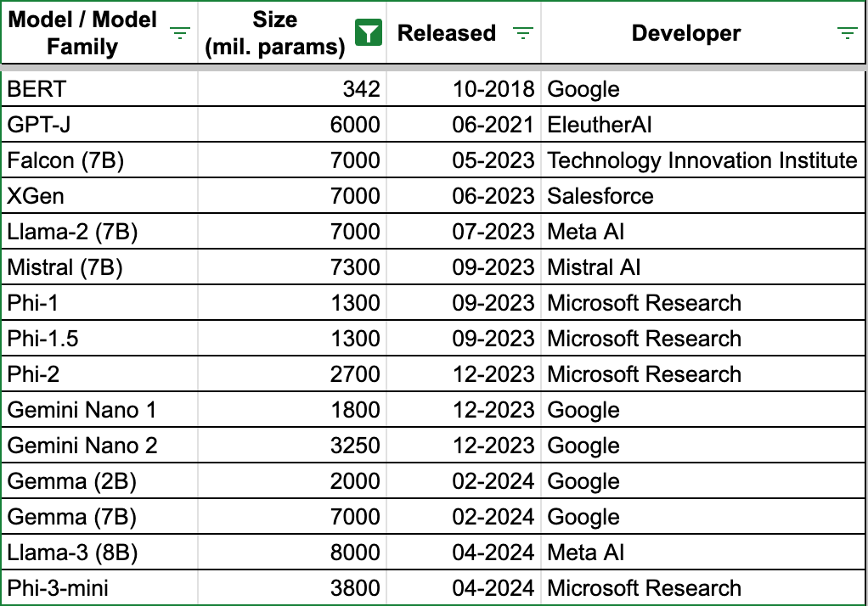Select the Developer header text
Viewport: 868px width, 606px height.
pos(685,33)
